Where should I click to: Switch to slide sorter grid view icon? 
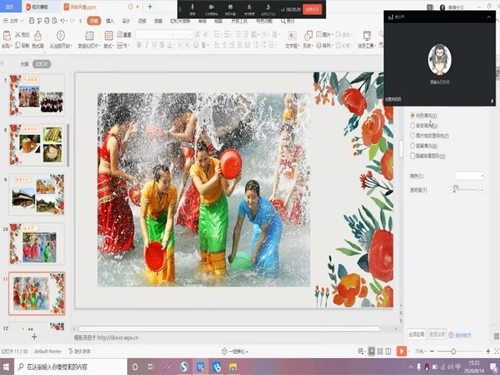(x=380, y=351)
